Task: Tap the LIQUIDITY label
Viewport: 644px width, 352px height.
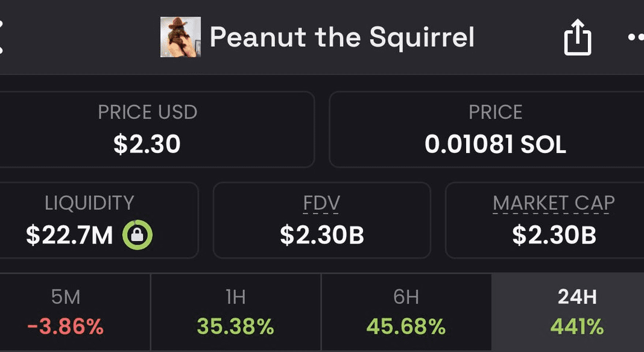Action: (x=89, y=204)
